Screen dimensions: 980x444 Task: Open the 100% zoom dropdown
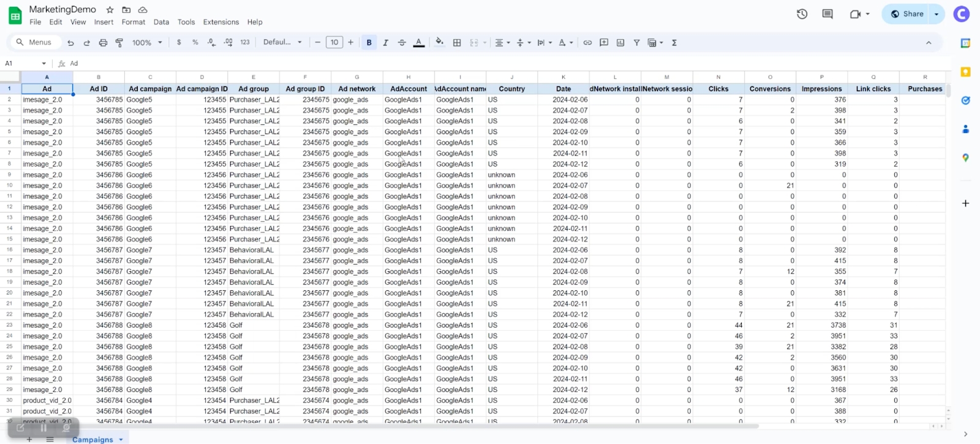(147, 43)
